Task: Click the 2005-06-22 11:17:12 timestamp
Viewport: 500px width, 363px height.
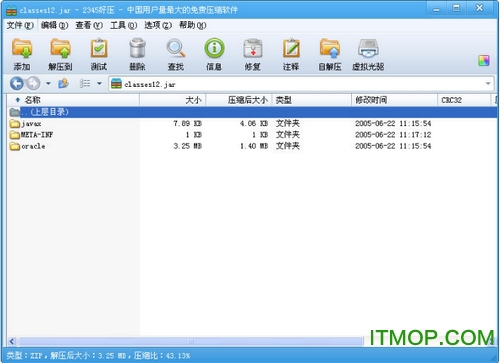Action: pos(393,135)
